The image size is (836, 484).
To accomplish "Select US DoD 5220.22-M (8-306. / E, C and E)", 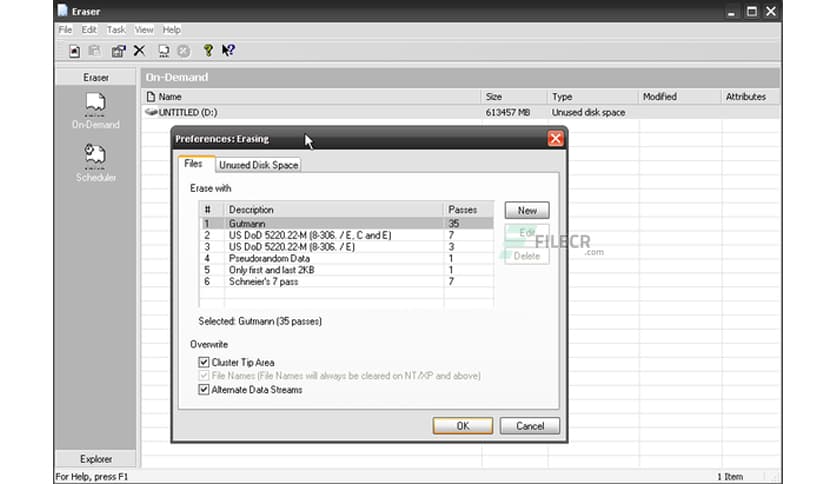I will click(347, 235).
